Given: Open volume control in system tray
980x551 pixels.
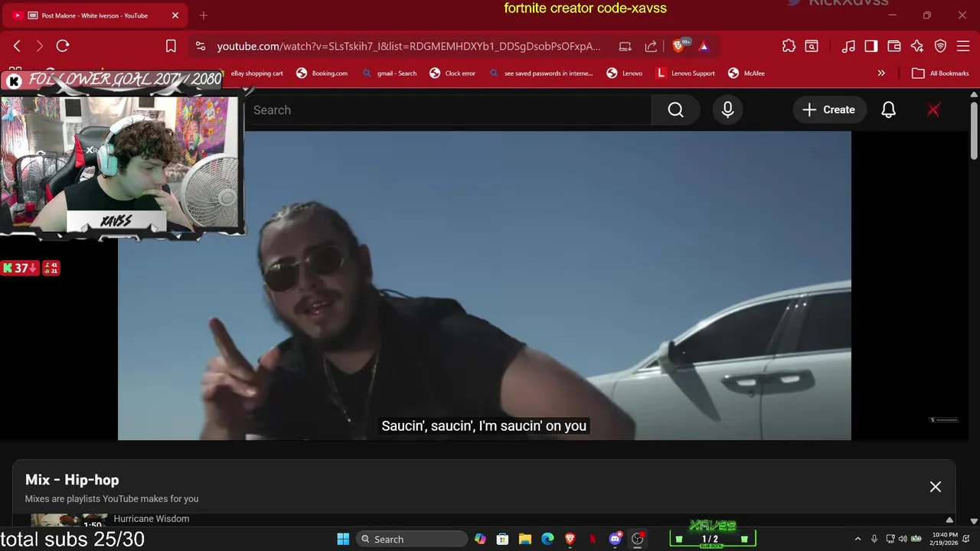Looking at the screenshot, I should pyautogui.click(x=903, y=539).
